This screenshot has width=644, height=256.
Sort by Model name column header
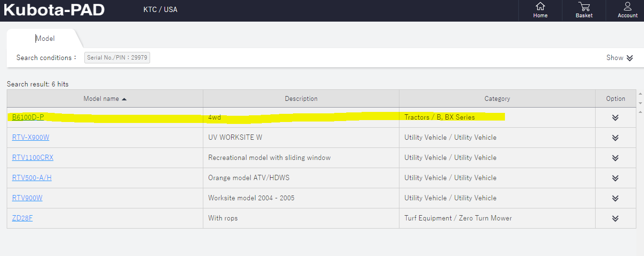pos(105,98)
